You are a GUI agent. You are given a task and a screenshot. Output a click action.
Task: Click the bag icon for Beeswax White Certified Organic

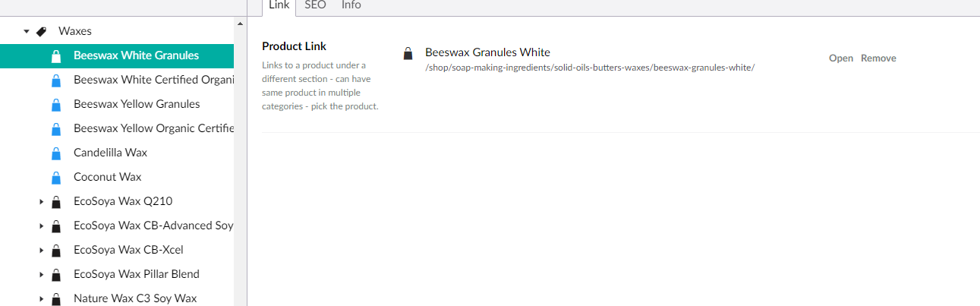pos(55,80)
